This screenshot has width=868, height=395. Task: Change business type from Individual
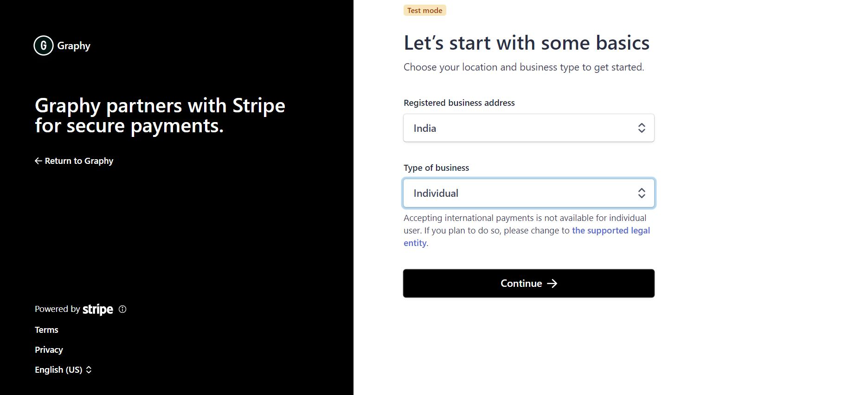[529, 193]
